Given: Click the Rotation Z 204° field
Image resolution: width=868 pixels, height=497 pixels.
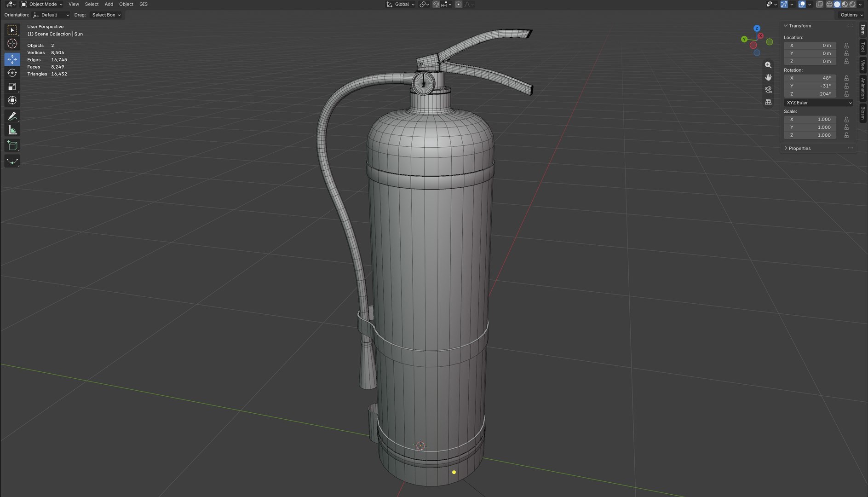Looking at the screenshot, I should (810, 94).
